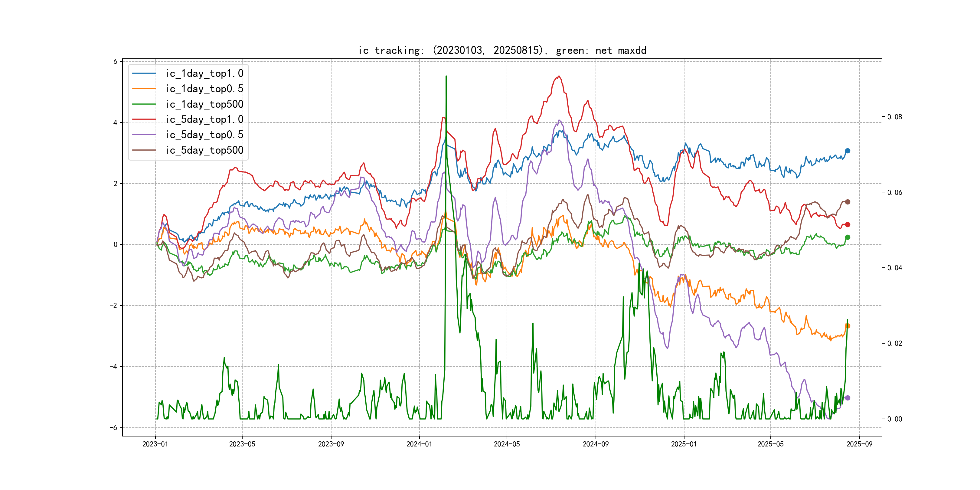Click the left y-axis label 6
Screen dimensions: 980x490
(115, 61)
